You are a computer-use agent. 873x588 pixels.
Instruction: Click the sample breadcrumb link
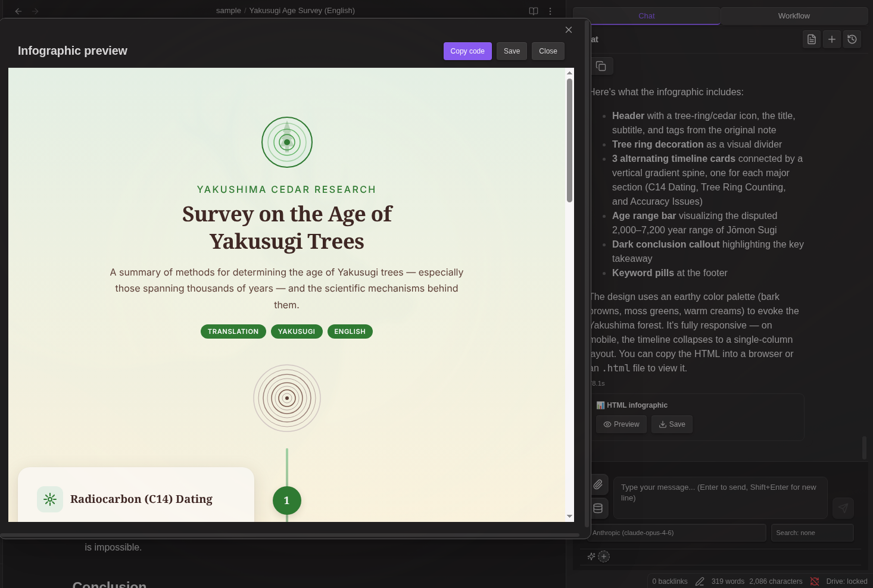click(229, 11)
